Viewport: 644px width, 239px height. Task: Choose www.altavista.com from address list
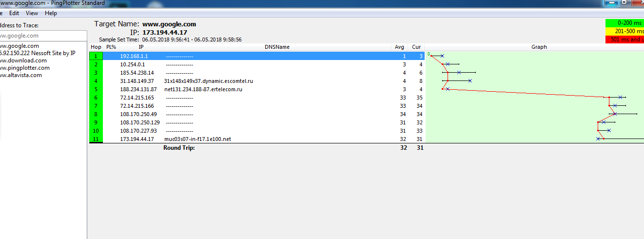click(x=21, y=75)
